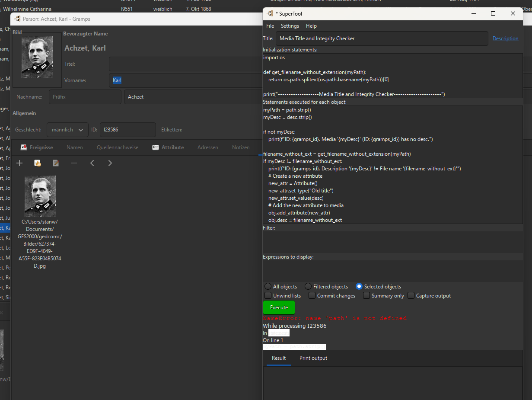Switch to the Print output tab
Image resolution: width=532 pixels, height=400 pixels.
click(313, 358)
